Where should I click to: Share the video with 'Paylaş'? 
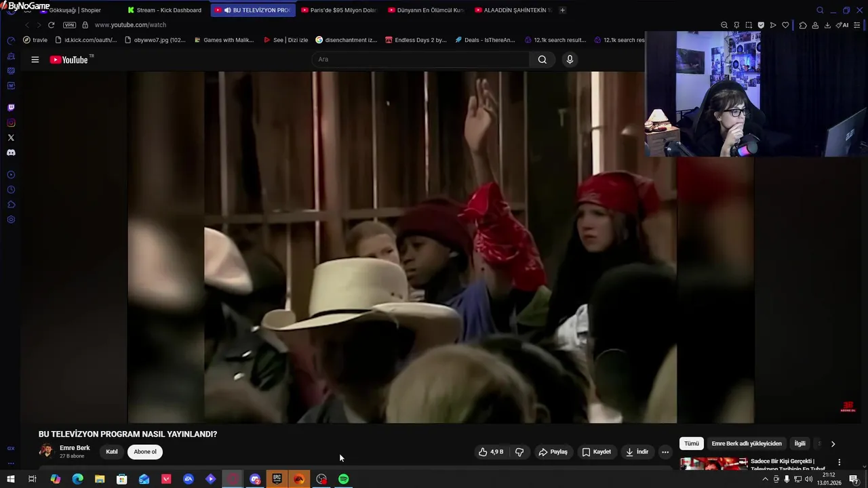tap(553, 452)
